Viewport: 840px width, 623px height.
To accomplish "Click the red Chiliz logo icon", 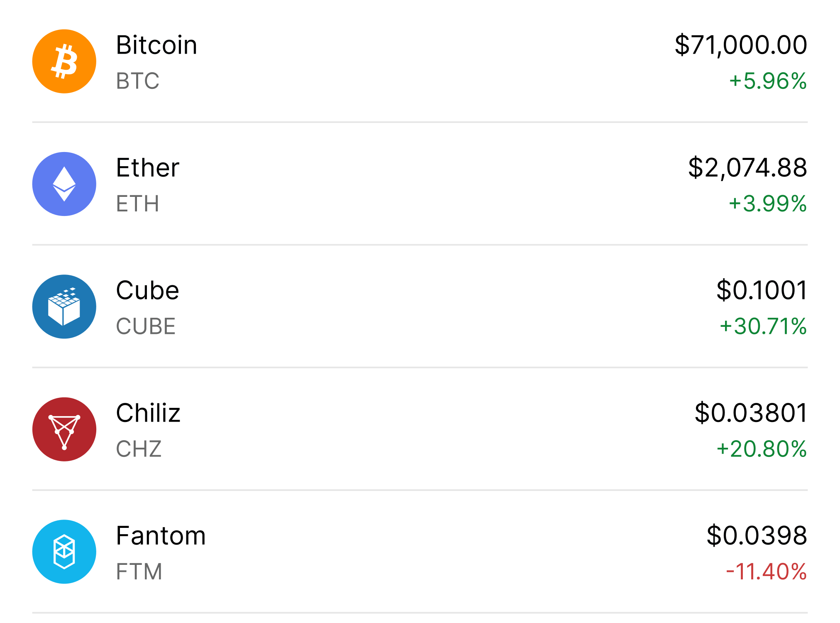I will pos(64,429).
